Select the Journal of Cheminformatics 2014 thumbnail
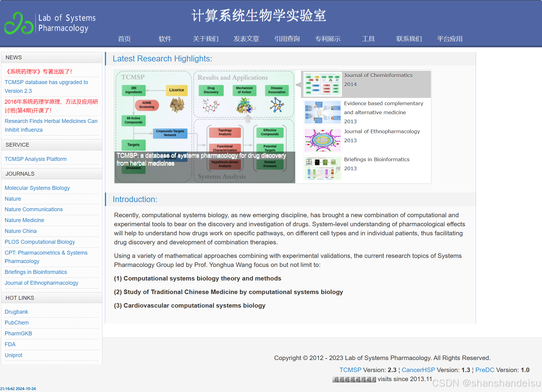This screenshot has width=542, height=392. tap(322, 84)
